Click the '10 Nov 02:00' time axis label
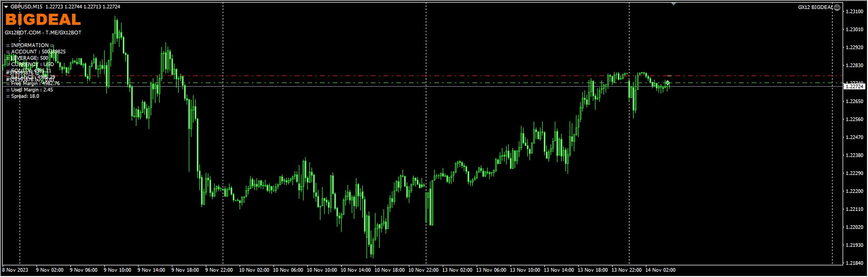Image resolution: width=868 pixels, height=277 pixels. [x=254, y=270]
